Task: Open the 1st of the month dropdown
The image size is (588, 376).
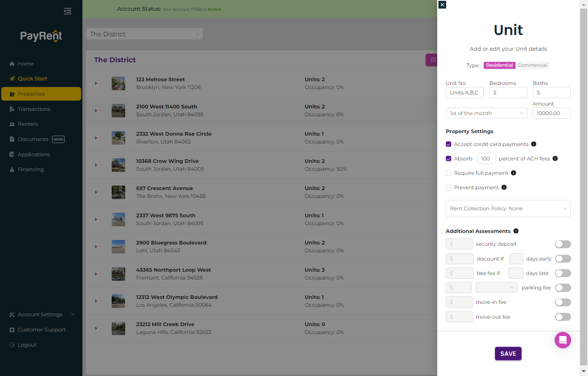Action: [x=486, y=113]
